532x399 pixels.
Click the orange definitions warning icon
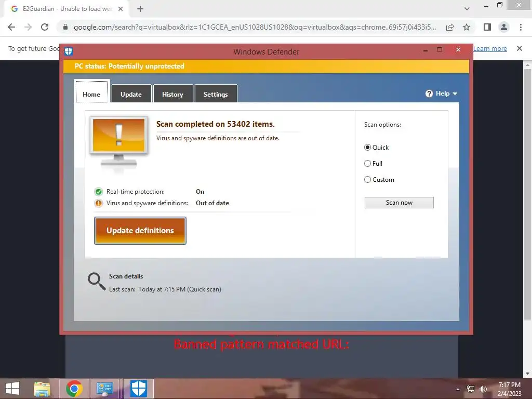click(x=98, y=203)
